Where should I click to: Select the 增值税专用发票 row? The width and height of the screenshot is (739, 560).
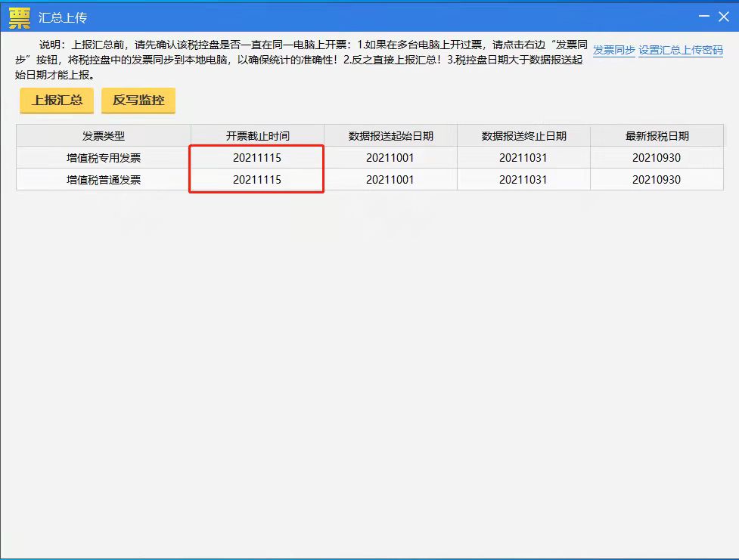tap(103, 157)
